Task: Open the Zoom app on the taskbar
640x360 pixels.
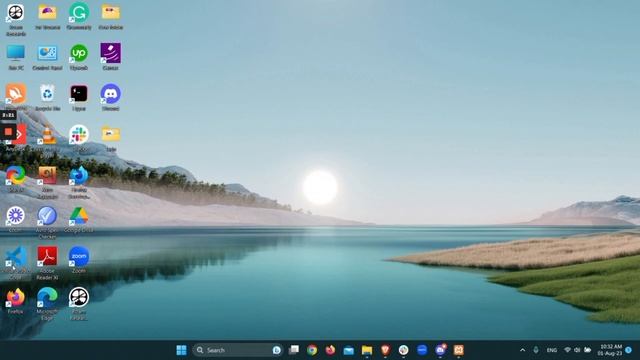Action: (x=422, y=350)
